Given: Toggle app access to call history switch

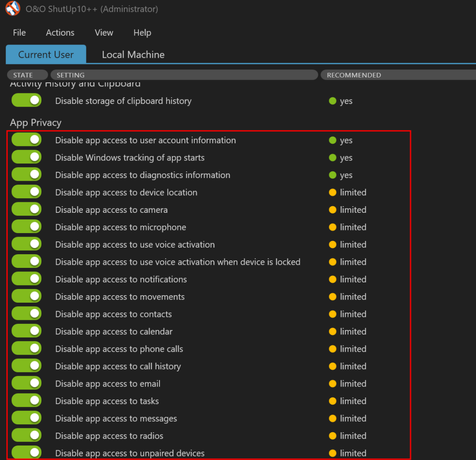Looking at the screenshot, I should (26, 366).
